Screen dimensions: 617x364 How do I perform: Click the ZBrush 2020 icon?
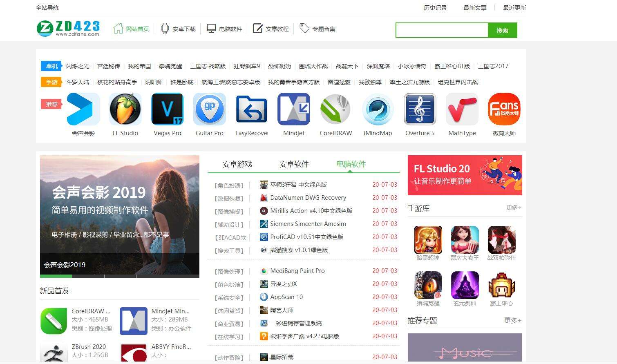point(54,353)
